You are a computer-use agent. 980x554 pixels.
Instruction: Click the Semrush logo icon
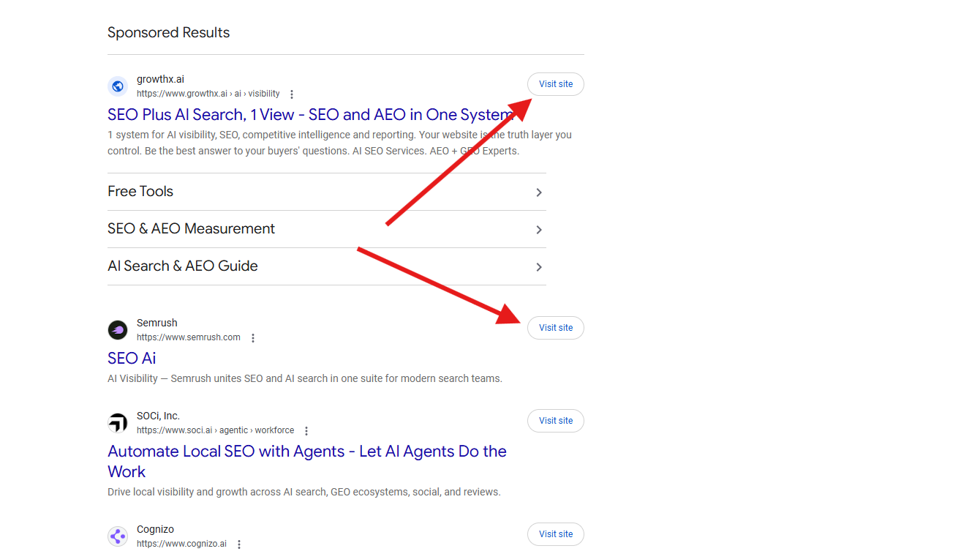click(x=118, y=330)
